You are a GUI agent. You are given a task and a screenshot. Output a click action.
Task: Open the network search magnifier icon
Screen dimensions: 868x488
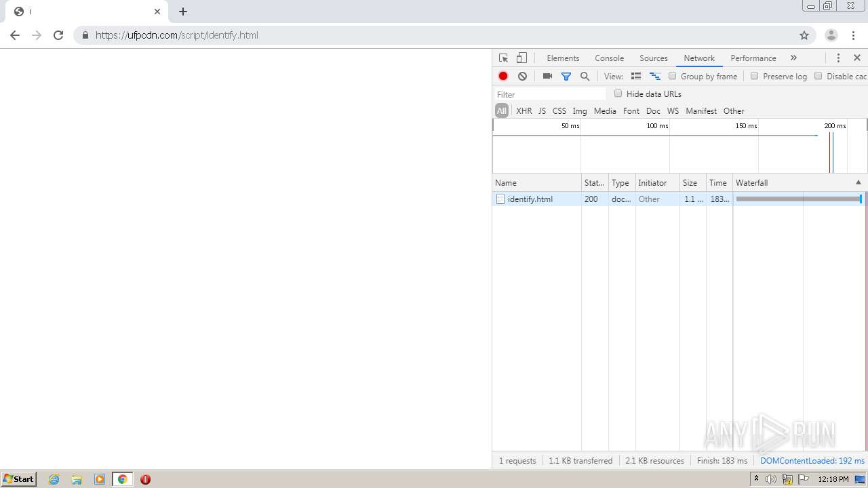(585, 77)
